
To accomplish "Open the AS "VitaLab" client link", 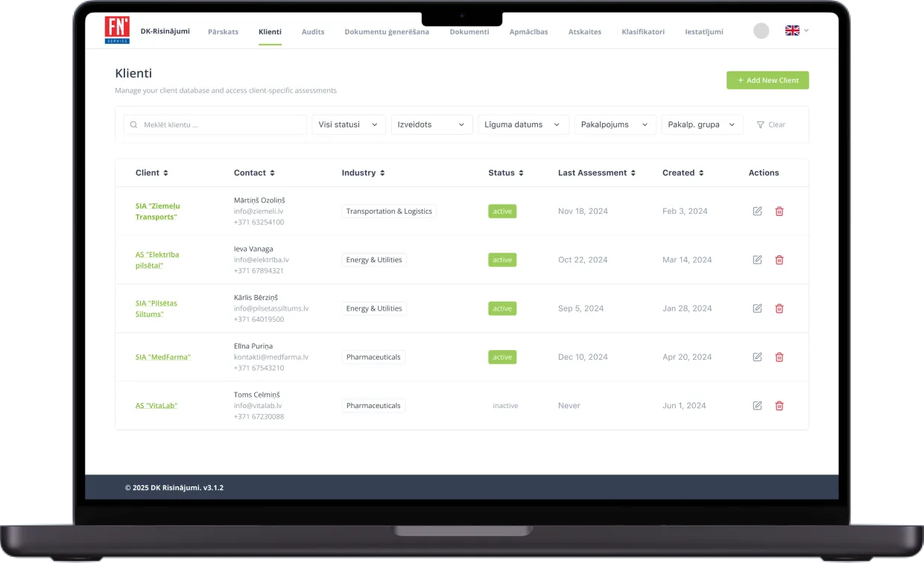I will coord(156,406).
